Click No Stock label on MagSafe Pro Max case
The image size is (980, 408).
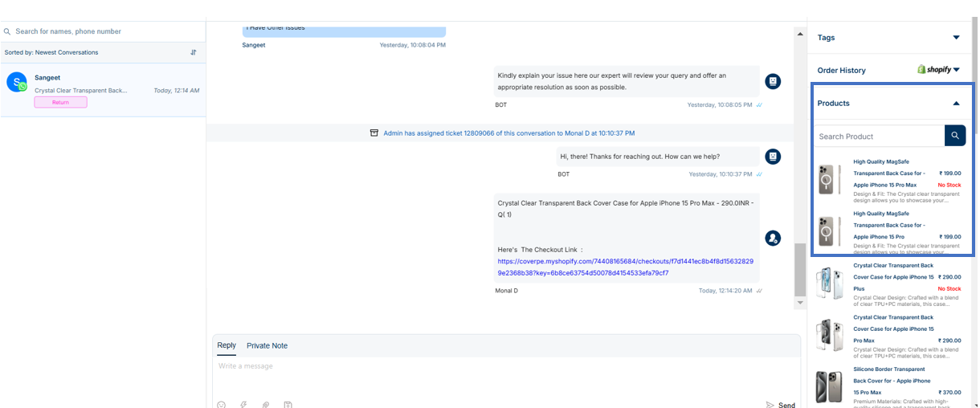(x=949, y=185)
